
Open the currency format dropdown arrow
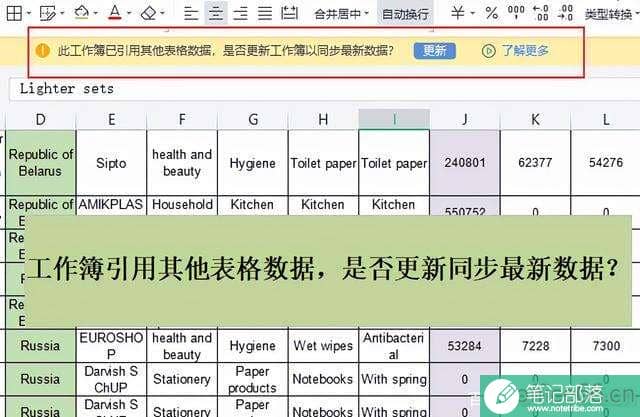coord(472,13)
